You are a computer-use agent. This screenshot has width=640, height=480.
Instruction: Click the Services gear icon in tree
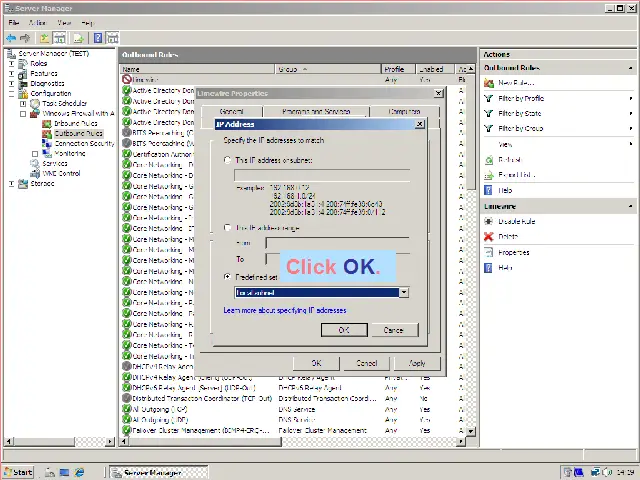[35, 164]
